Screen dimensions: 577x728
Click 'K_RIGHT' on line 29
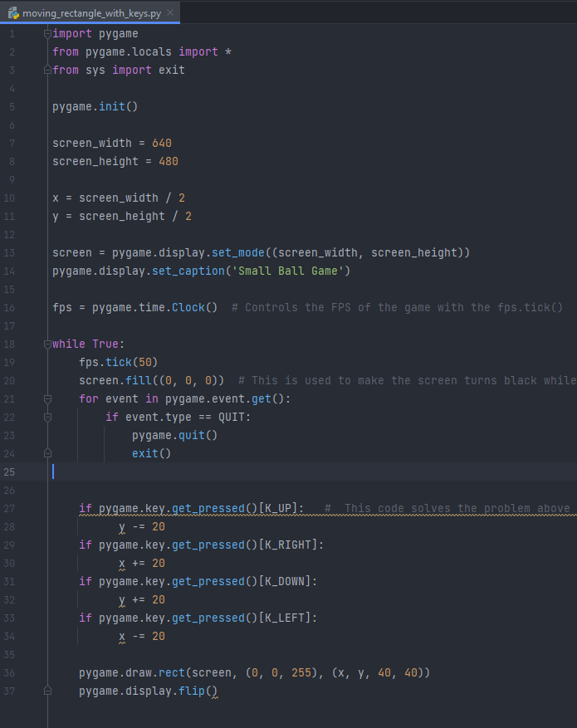tap(288, 545)
